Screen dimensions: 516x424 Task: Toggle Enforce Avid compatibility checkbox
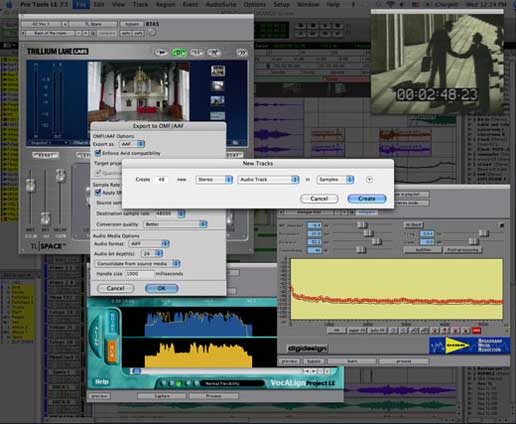pos(98,153)
